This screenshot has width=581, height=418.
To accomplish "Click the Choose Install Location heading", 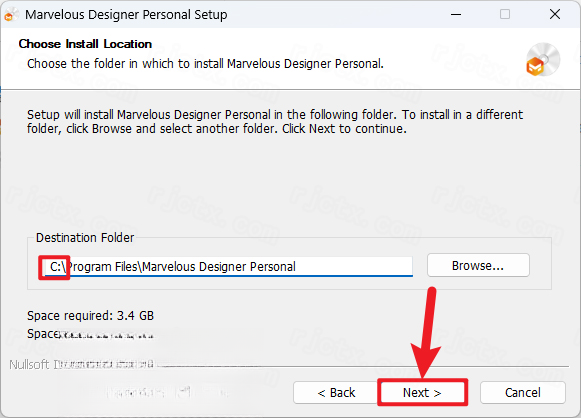I will 85,44.
